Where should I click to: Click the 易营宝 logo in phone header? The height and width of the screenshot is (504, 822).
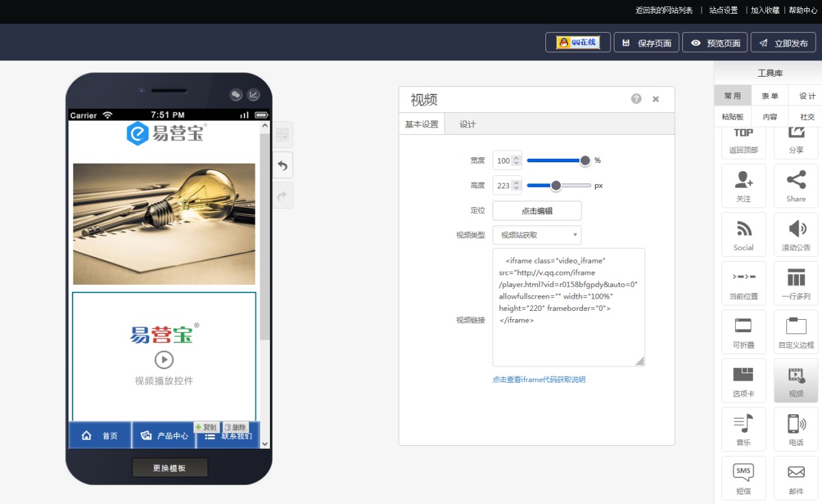click(x=166, y=133)
